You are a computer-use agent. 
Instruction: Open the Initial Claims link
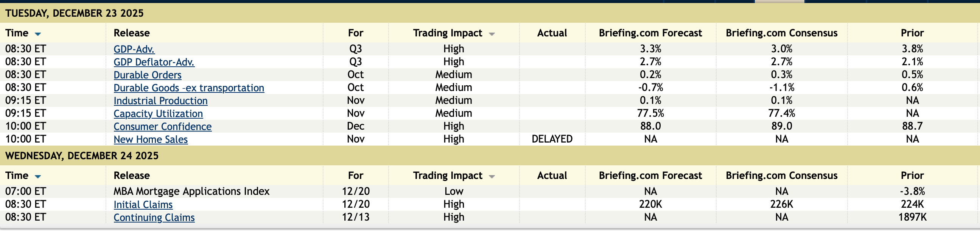[x=143, y=205]
